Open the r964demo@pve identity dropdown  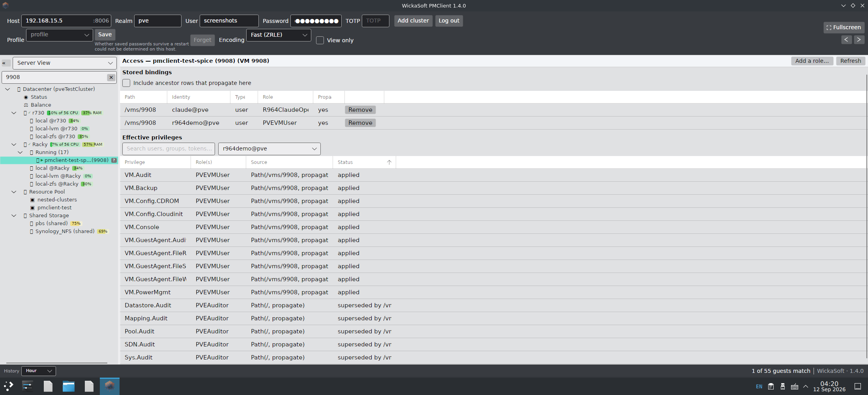[269, 149]
